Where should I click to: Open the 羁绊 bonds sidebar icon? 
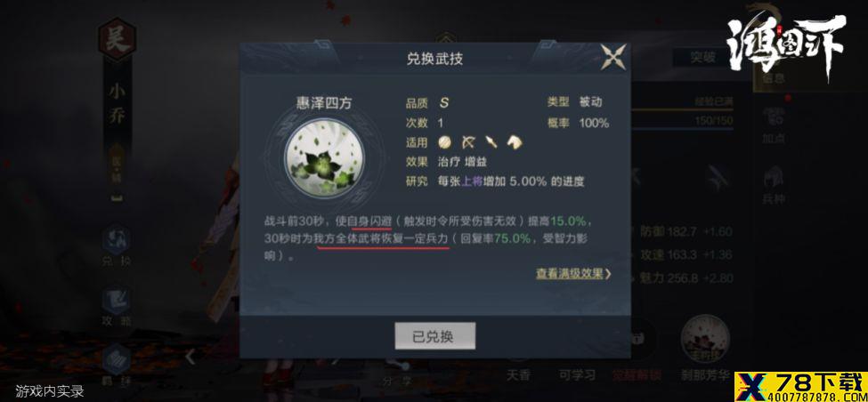(117, 365)
